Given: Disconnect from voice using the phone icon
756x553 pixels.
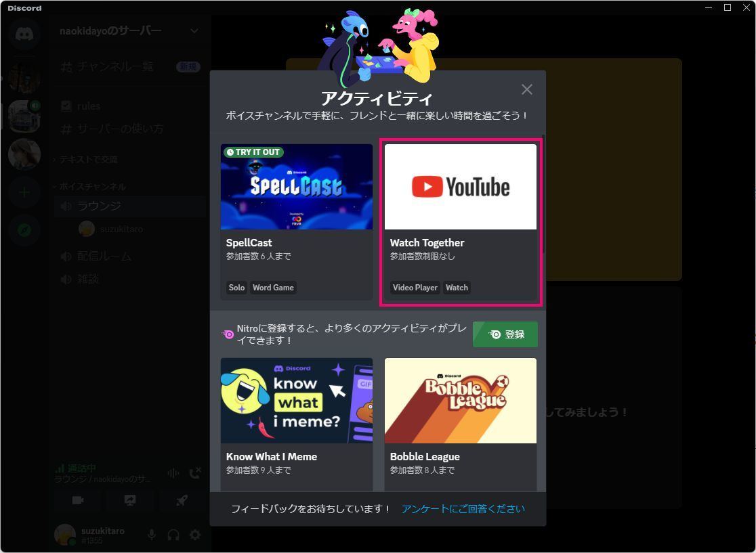Looking at the screenshot, I should 195,473.
